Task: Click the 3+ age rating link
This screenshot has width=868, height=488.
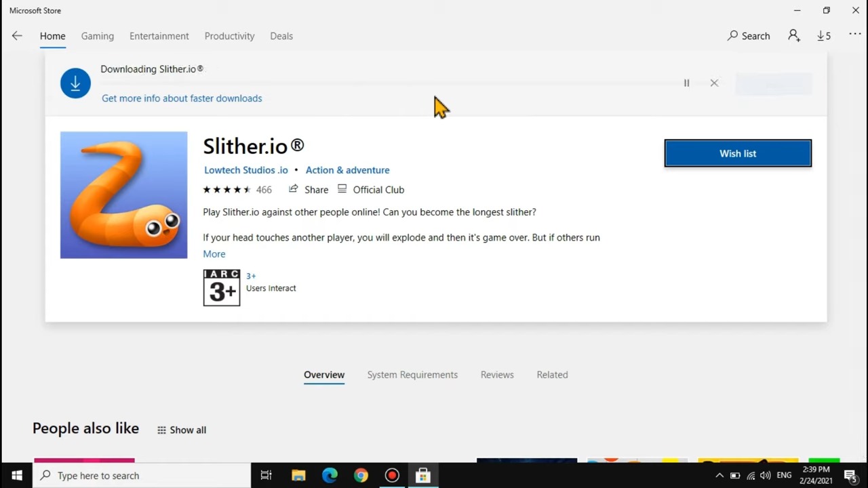Action: click(251, 276)
